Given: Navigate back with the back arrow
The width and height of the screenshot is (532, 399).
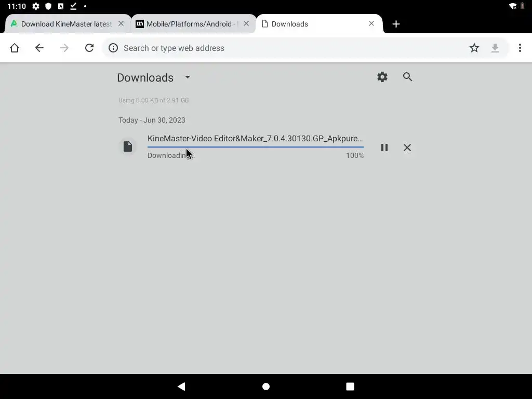Looking at the screenshot, I should click(39, 48).
